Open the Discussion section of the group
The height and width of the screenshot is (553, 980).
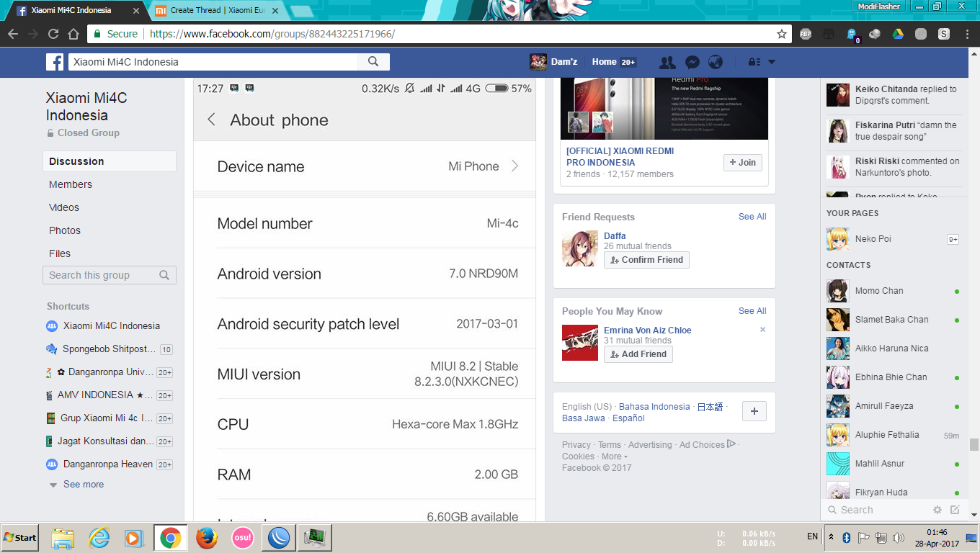click(x=110, y=161)
